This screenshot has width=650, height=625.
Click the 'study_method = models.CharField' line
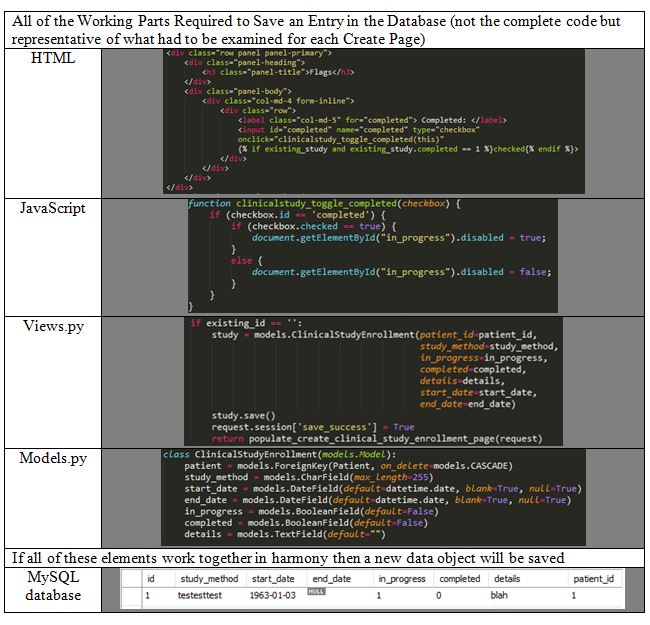tap(308, 477)
